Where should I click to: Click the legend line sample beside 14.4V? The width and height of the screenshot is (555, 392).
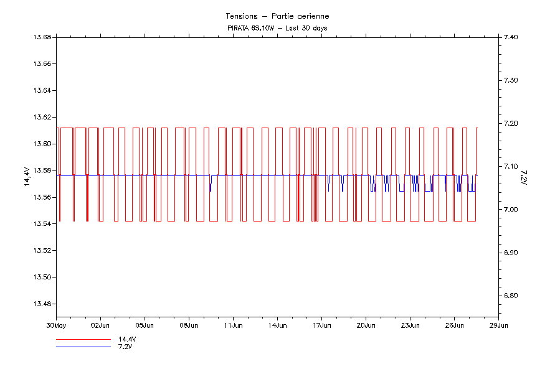coord(83,340)
